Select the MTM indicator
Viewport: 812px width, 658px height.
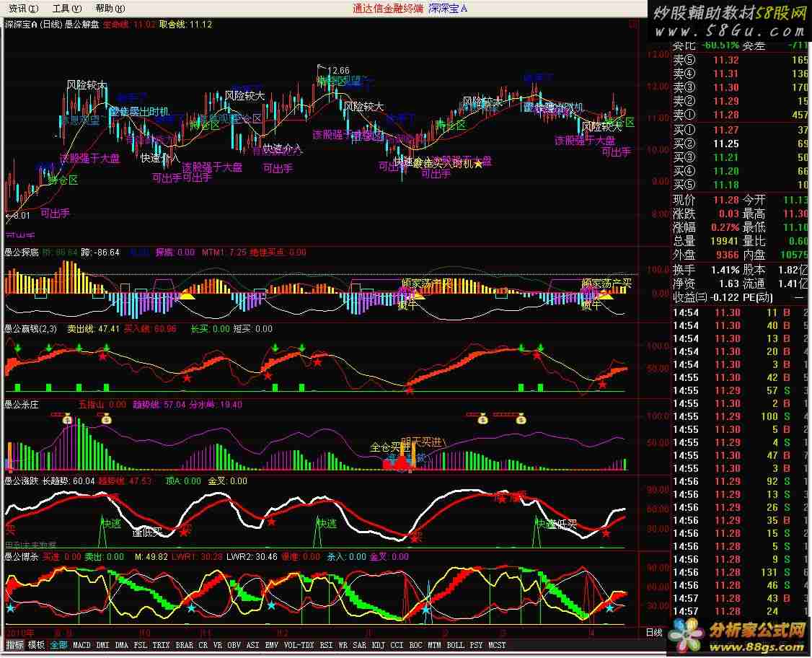click(x=434, y=645)
